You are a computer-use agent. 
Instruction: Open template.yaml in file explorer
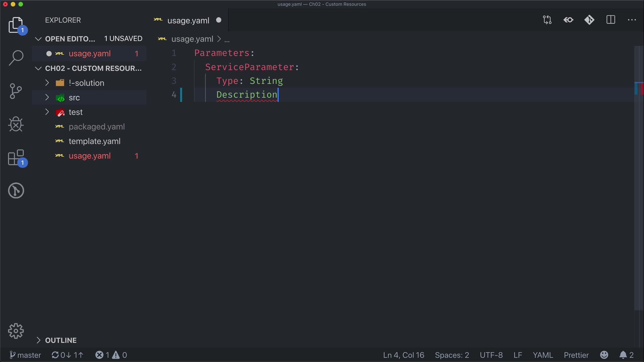[94, 141]
